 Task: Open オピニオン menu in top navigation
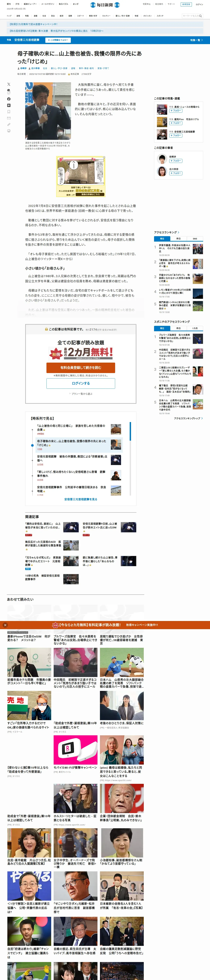[x=148, y=16]
